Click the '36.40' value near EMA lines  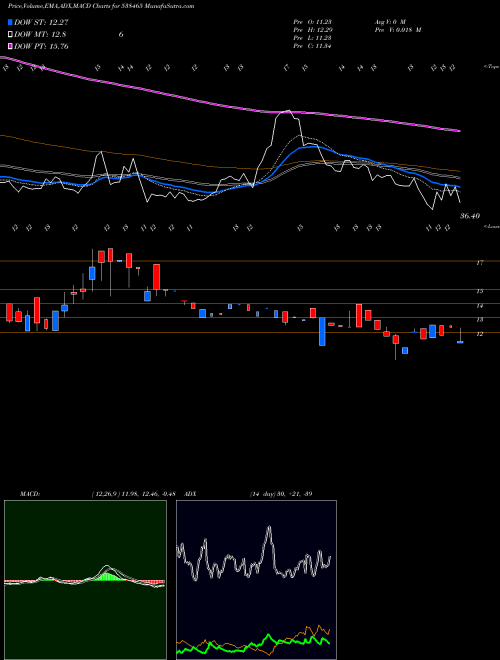[x=470, y=216]
